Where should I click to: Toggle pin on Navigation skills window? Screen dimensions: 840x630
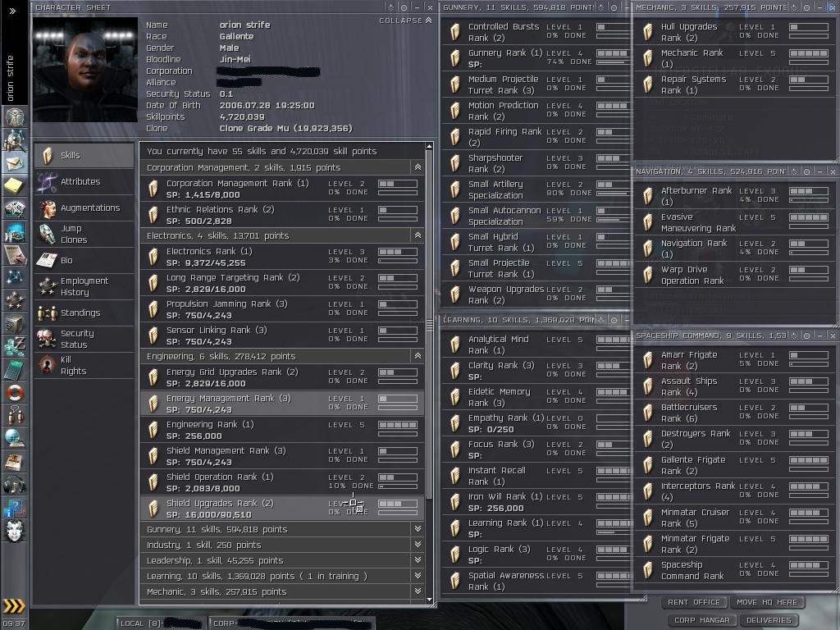[x=793, y=171]
